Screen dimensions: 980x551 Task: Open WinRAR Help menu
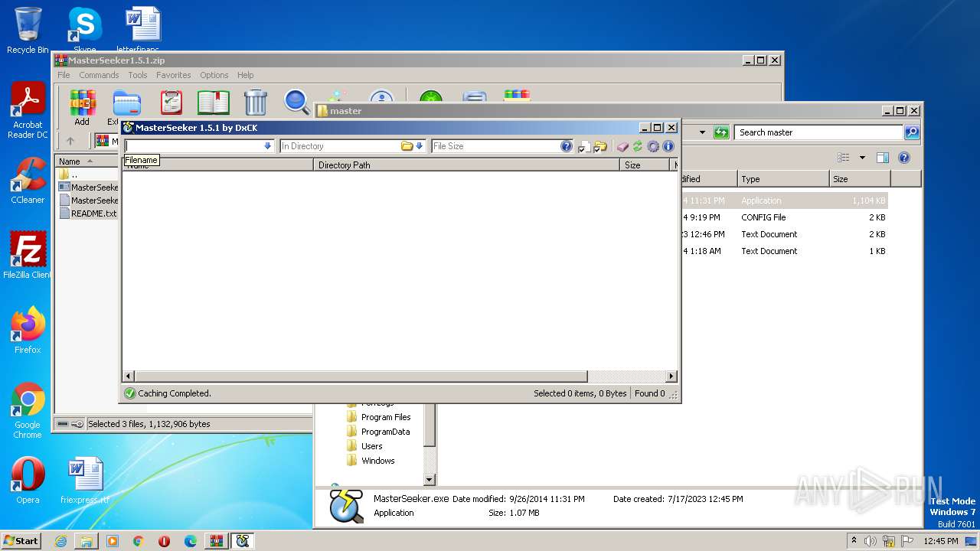click(x=245, y=75)
